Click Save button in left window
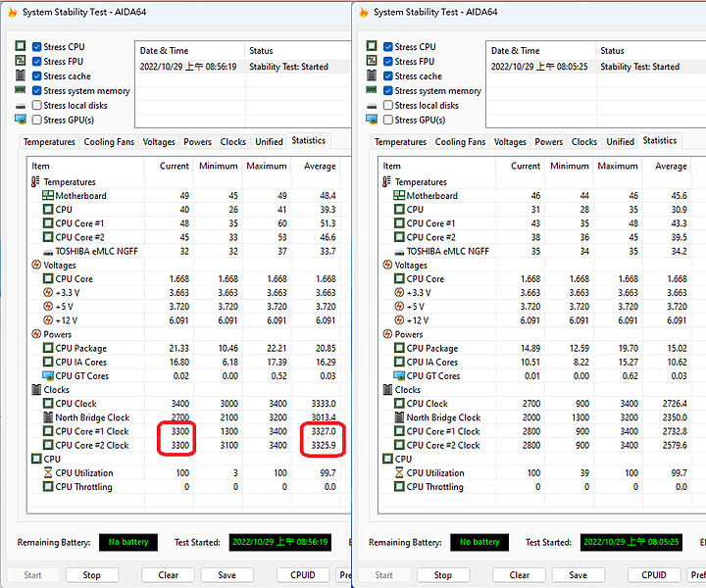This screenshot has height=588, width=706. click(x=227, y=575)
